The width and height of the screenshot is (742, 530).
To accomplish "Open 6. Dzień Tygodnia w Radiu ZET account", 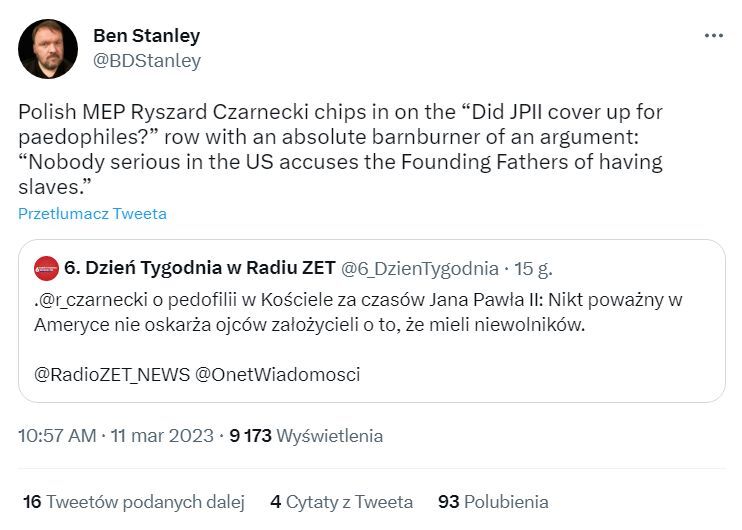I will coord(198,268).
